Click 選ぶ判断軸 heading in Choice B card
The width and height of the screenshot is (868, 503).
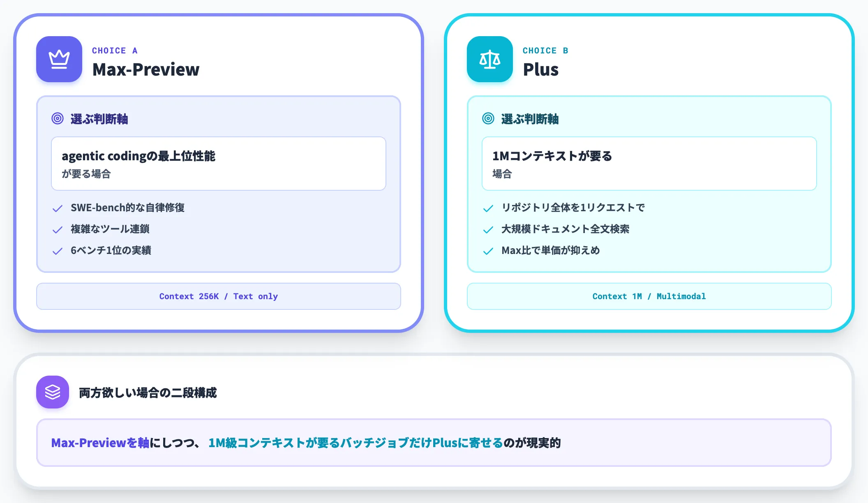(x=530, y=119)
